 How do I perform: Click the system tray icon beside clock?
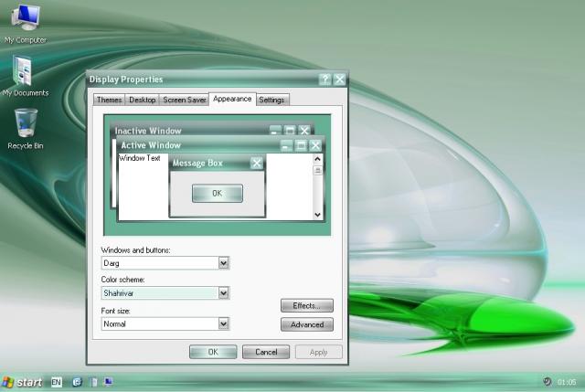point(547,382)
